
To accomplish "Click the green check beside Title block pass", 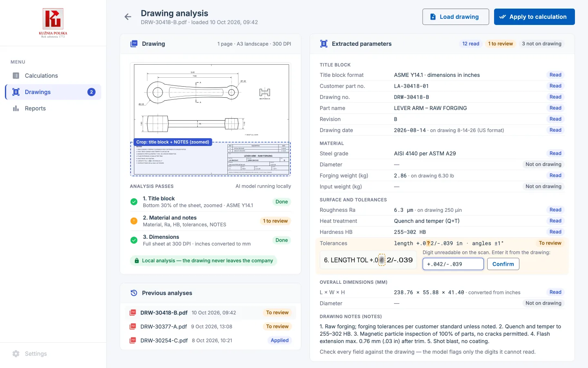I will click(134, 202).
